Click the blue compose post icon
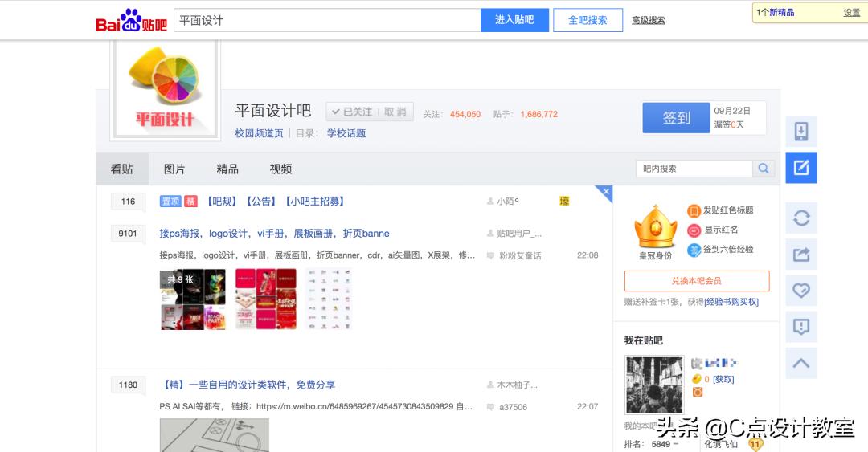868x452 pixels. [801, 168]
